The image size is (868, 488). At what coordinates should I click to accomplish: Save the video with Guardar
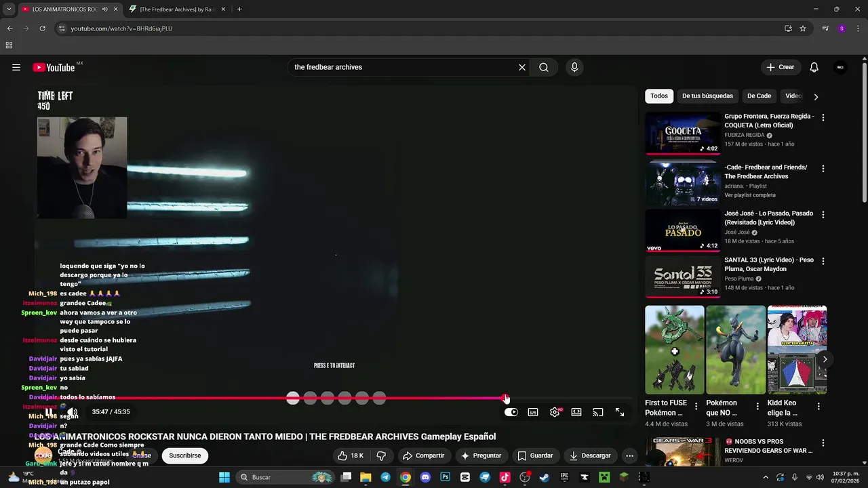(x=535, y=455)
